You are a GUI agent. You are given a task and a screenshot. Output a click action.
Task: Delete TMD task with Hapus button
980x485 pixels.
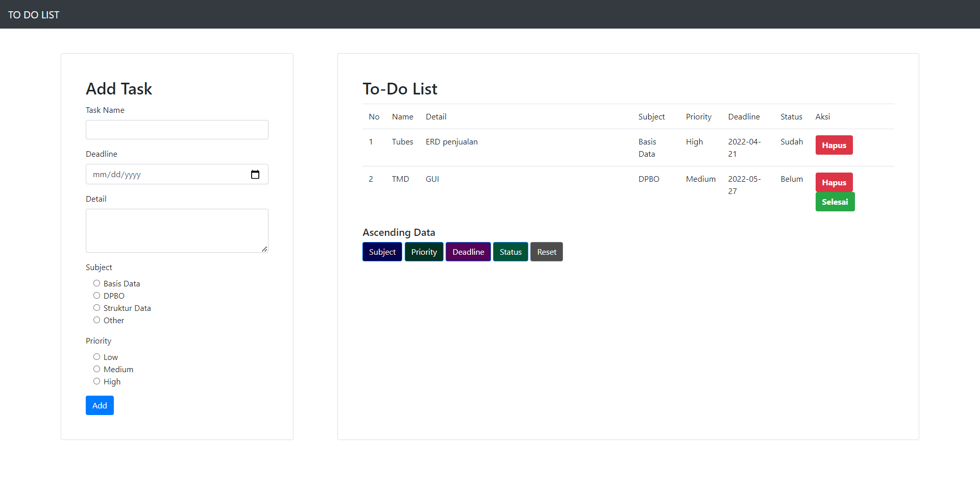pos(834,182)
